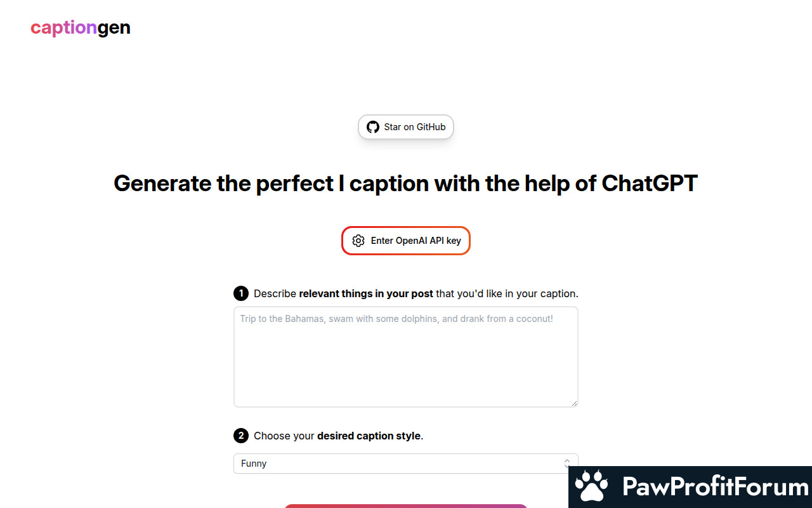Screen dimensions: 812x508
Task: Click the 'Choose your' label text
Action: click(x=284, y=436)
